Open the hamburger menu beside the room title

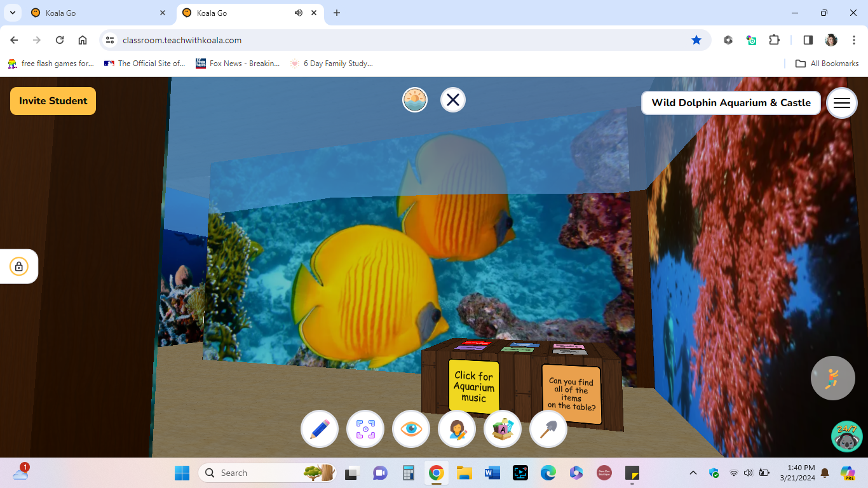841,102
